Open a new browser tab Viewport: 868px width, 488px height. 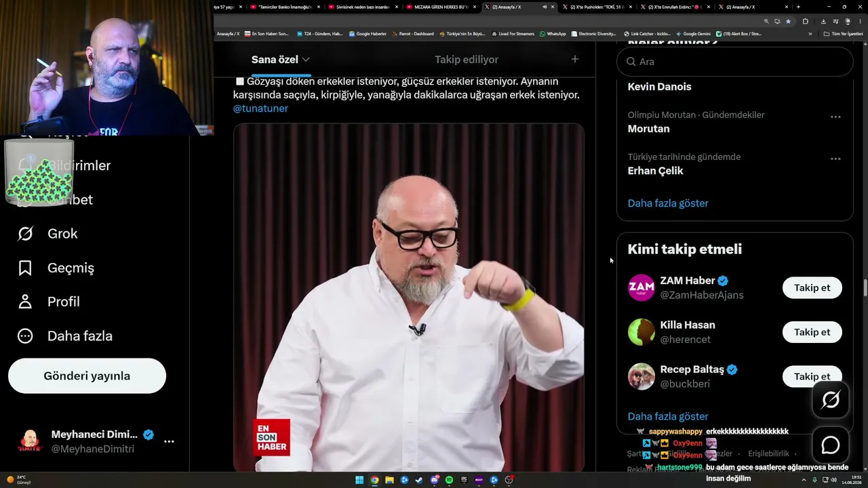(x=798, y=7)
